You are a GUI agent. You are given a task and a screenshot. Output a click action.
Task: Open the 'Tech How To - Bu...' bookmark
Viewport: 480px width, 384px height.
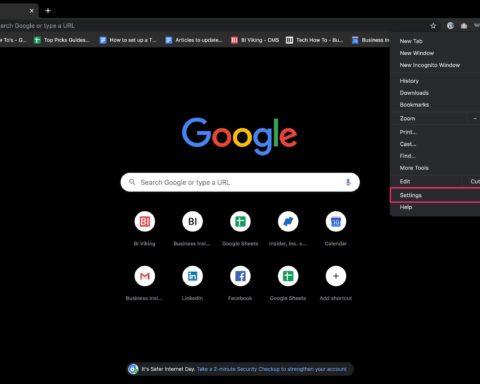(314, 40)
